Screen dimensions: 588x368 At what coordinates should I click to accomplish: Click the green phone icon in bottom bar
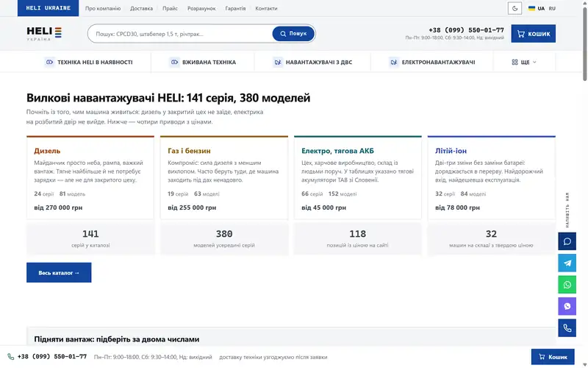[11, 357]
